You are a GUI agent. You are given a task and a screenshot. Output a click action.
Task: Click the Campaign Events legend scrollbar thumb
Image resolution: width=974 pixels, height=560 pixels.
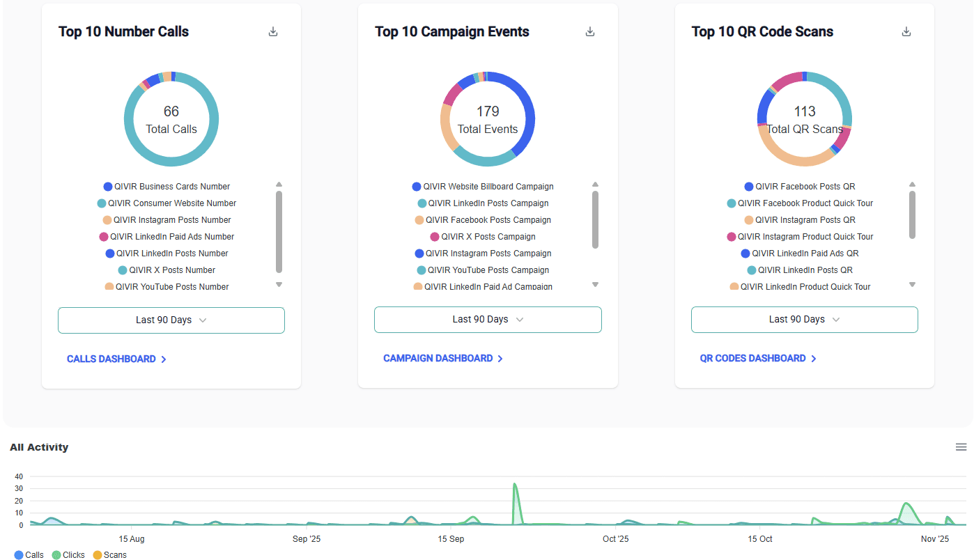coord(595,219)
